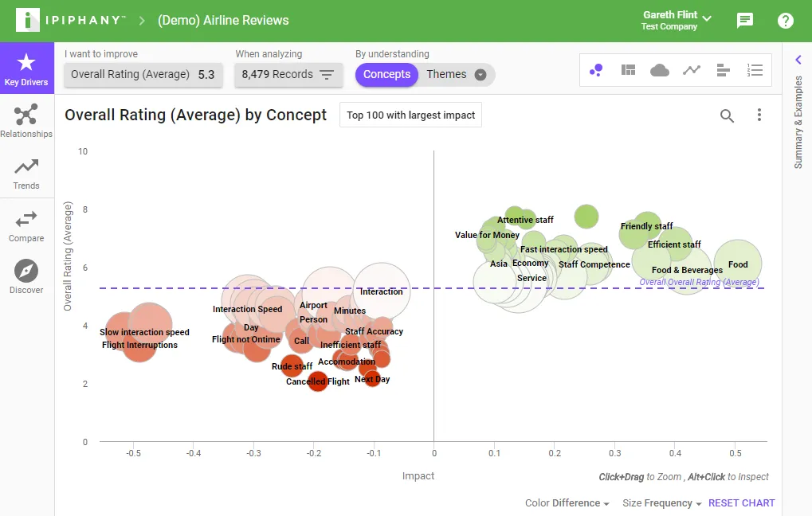
Task: Open the word cloud view icon
Action: tap(659, 70)
